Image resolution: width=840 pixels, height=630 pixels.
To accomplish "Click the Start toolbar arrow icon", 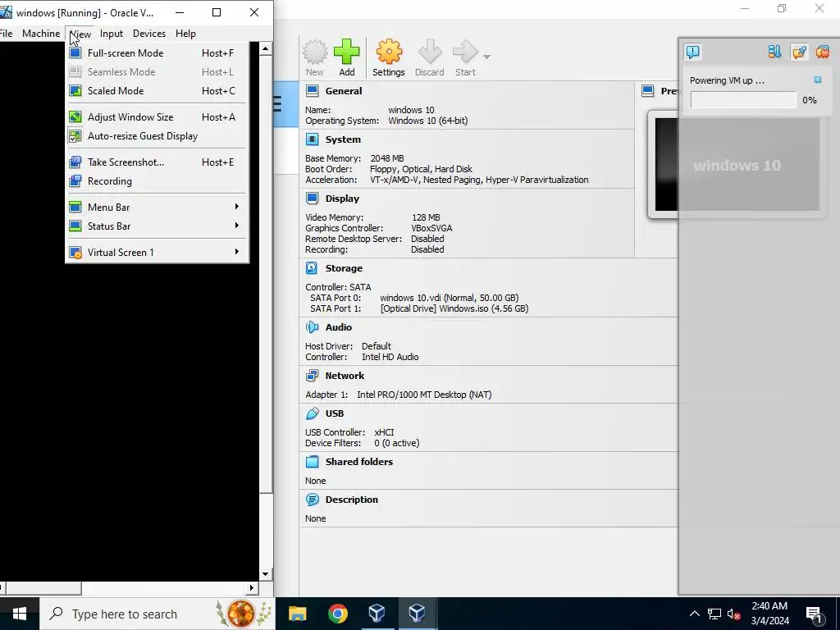I will 465,52.
